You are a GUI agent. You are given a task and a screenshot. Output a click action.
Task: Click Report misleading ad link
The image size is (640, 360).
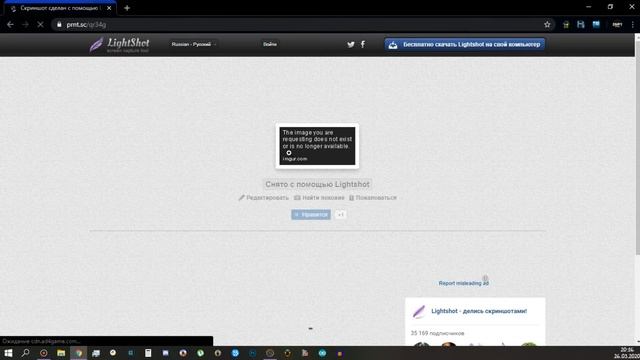point(464,283)
